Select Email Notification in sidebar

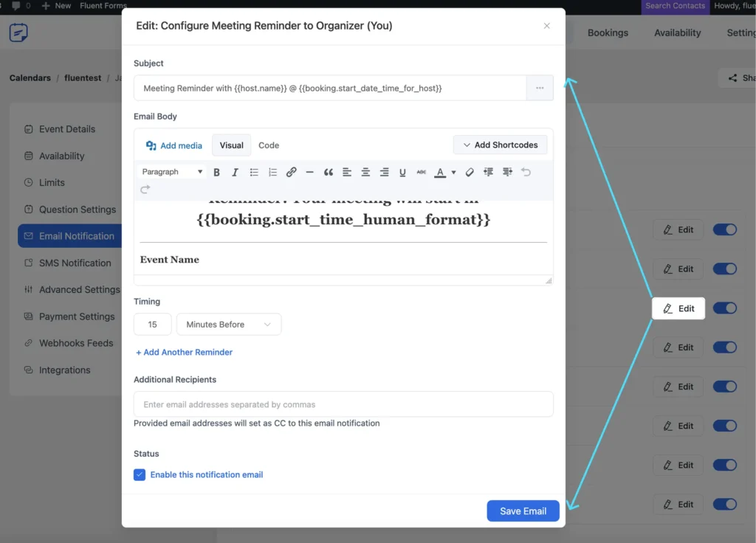[x=70, y=236]
